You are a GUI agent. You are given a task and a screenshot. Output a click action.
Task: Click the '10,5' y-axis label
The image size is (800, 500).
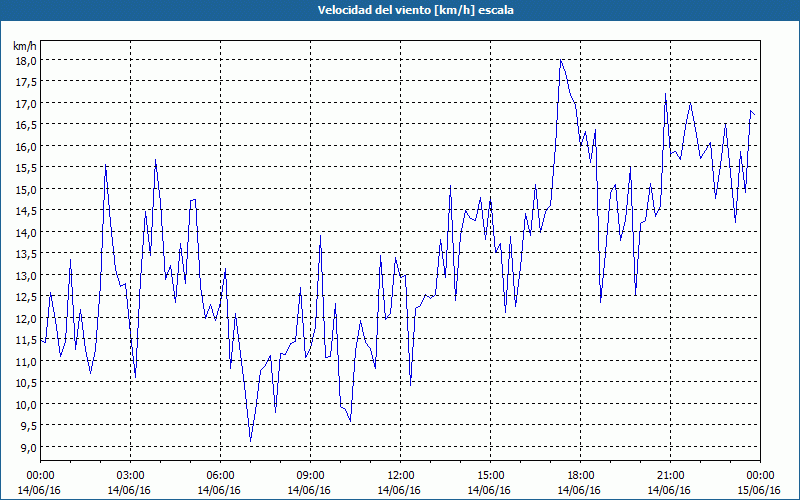(x=26, y=383)
